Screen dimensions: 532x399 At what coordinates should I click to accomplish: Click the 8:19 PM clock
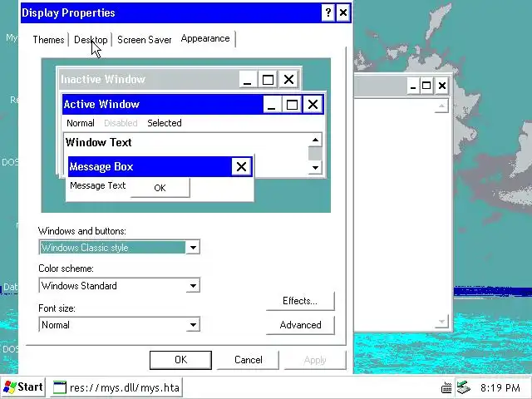coord(500,387)
